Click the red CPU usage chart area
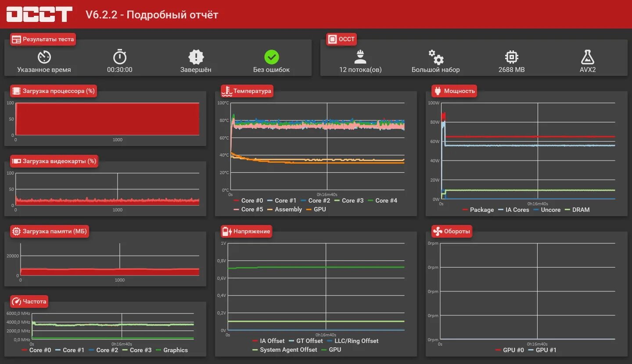 pyautogui.click(x=107, y=119)
